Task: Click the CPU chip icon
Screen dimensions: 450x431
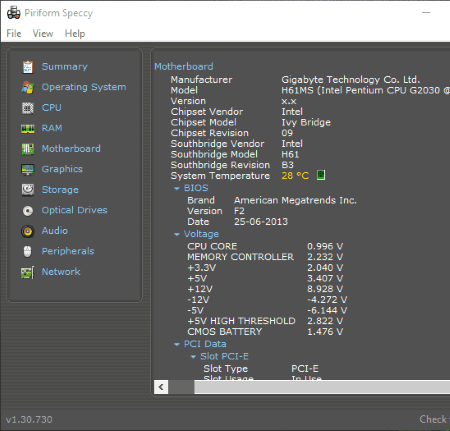Action: (28, 108)
